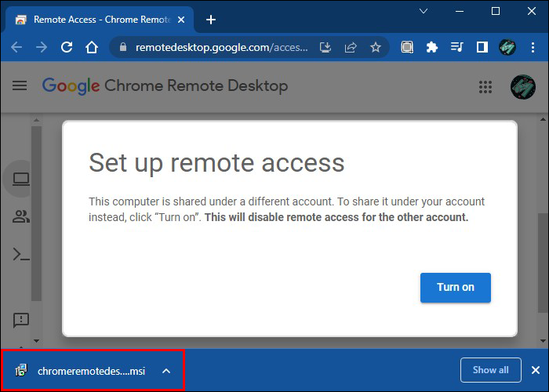Click the Turn on button
The width and height of the screenshot is (549, 392).
(455, 287)
